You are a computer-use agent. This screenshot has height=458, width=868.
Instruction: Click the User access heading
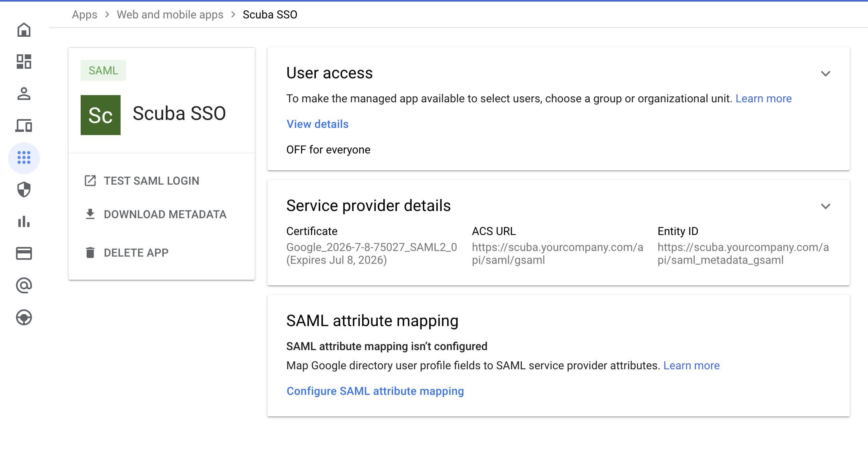coord(329,73)
